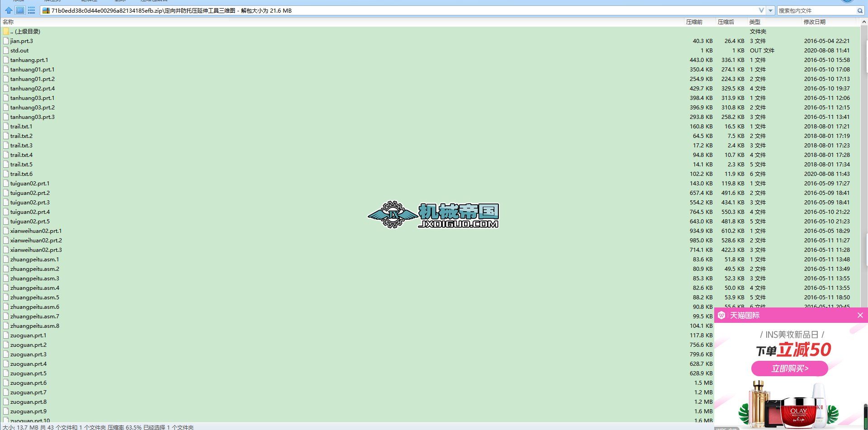Click the file icon beside zhuangpeitu.asm.1
This screenshot has width=868, height=430.
pyautogui.click(x=6, y=259)
